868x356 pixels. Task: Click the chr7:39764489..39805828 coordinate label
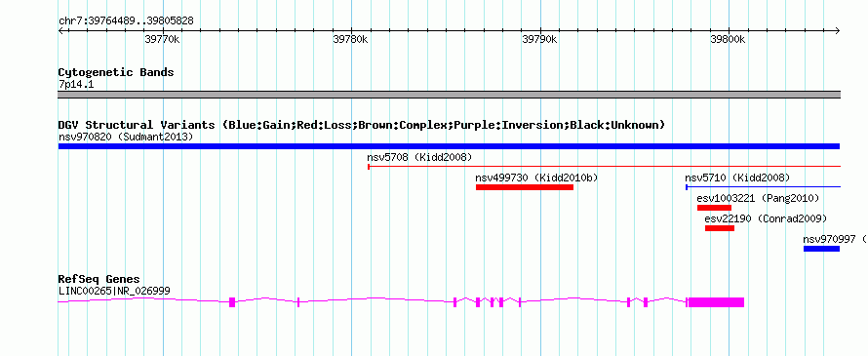coord(126,21)
